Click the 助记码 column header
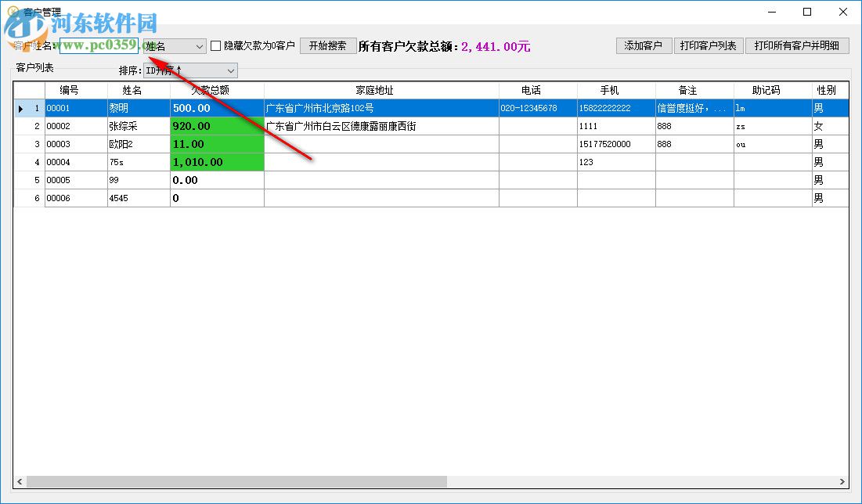The width and height of the screenshot is (862, 504). tap(773, 90)
